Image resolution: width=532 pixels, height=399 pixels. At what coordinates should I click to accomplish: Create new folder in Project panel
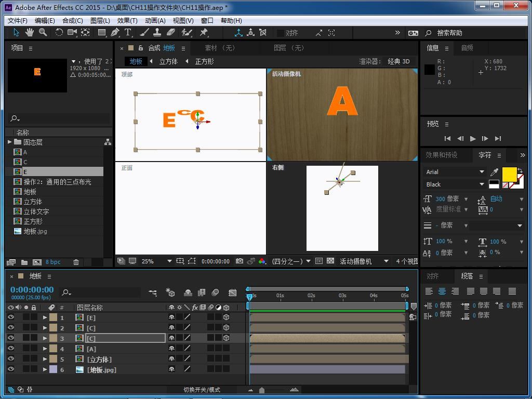point(24,262)
